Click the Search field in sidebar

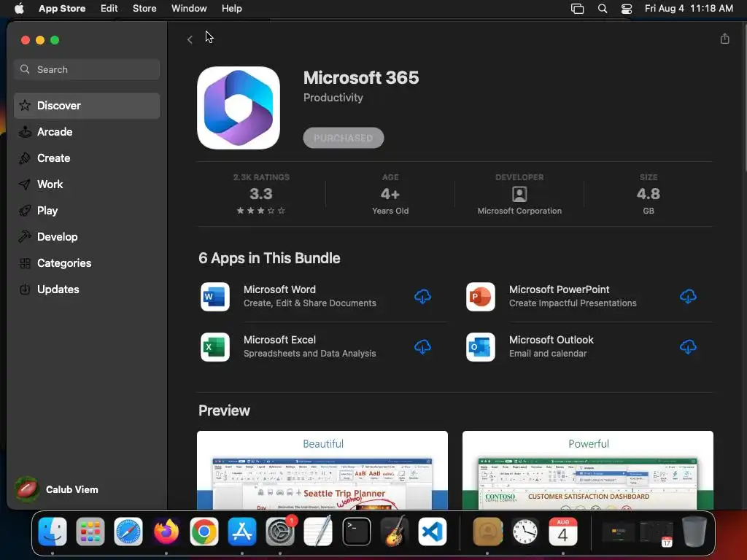(87, 69)
